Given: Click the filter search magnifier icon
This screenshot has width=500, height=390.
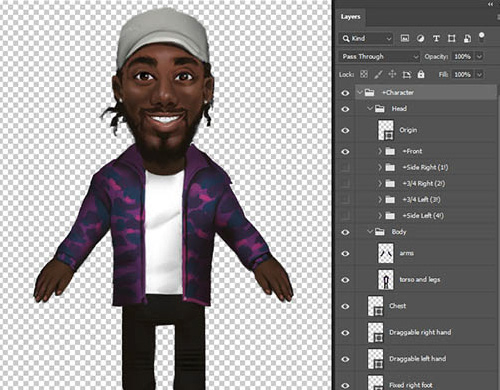Looking at the screenshot, I should 346,38.
